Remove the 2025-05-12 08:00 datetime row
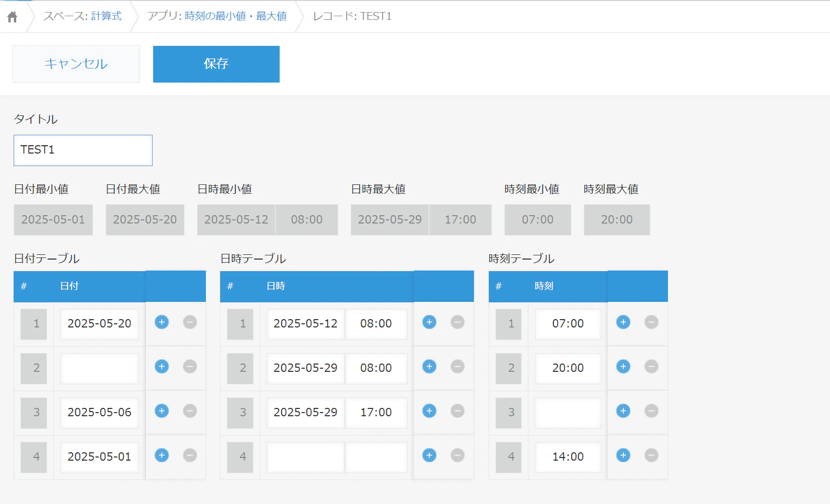This screenshot has height=504, width=830. pos(457,322)
